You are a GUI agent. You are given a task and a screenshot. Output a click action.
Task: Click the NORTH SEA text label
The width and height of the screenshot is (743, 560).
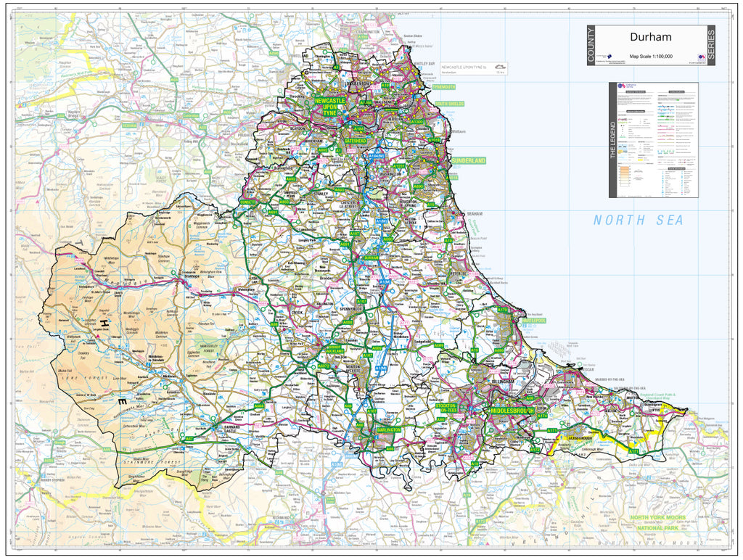637,218
